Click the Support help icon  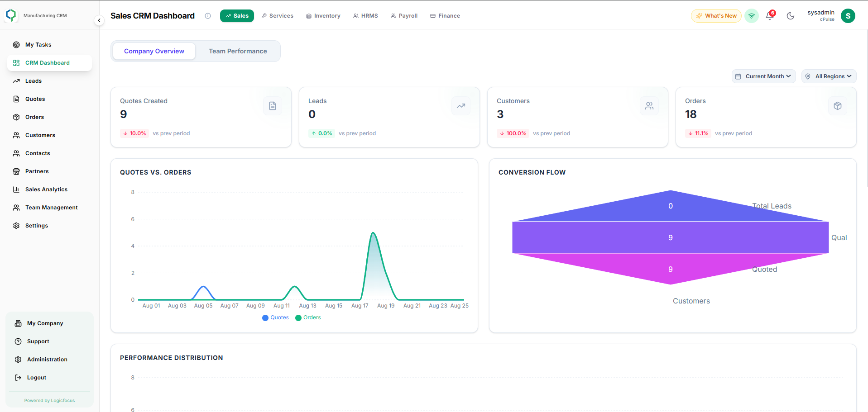(18, 341)
